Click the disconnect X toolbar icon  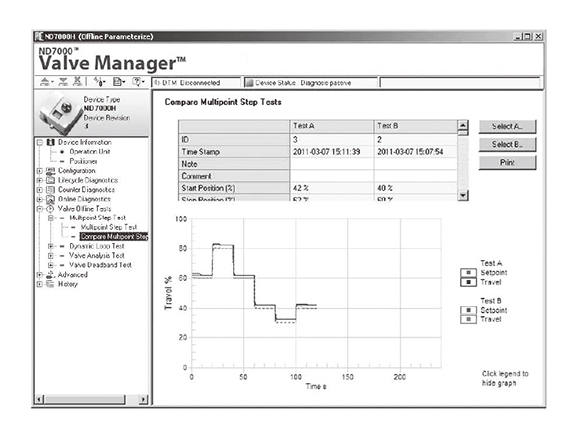tap(77, 81)
